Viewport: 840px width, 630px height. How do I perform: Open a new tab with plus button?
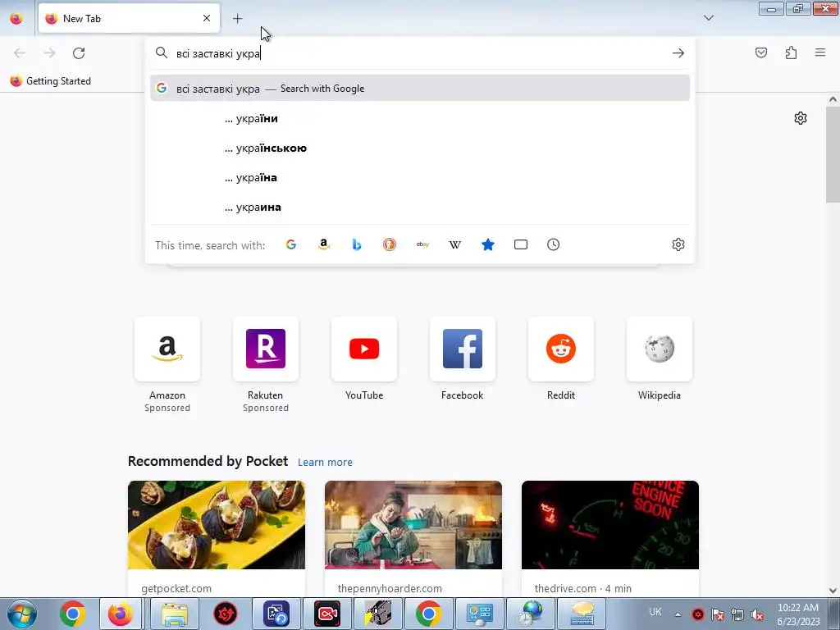pyautogui.click(x=237, y=18)
